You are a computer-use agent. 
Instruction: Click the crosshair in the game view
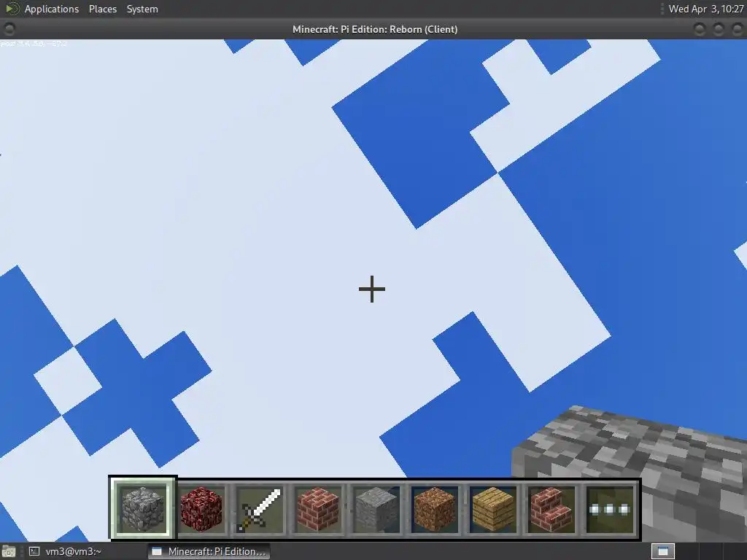[x=372, y=289]
